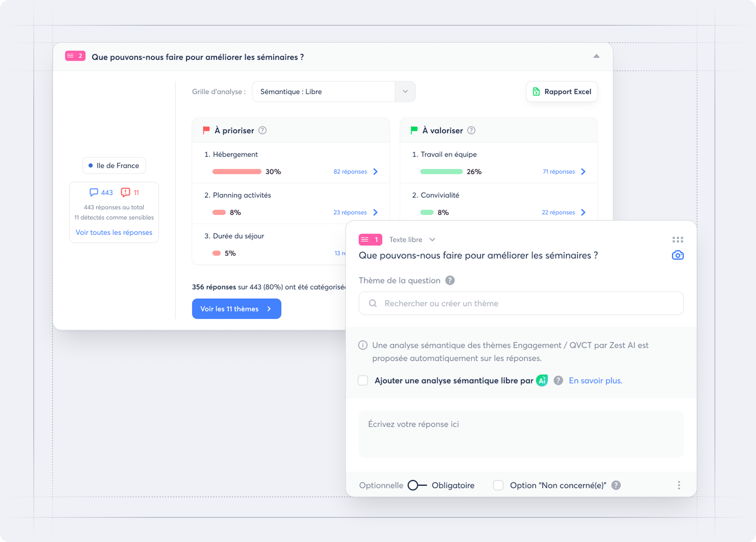
Task: Check the Option "Non concerné(e)" box
Action: [x=498, y=485]
